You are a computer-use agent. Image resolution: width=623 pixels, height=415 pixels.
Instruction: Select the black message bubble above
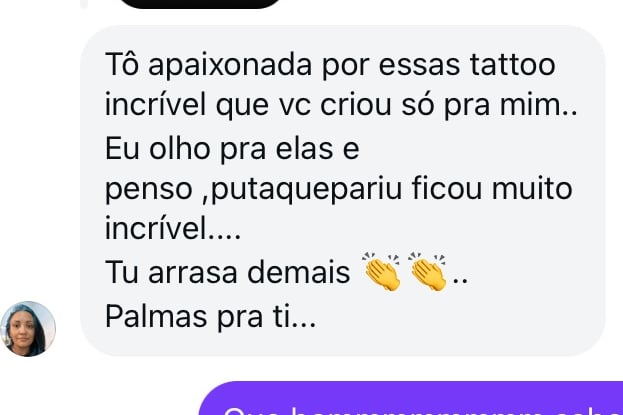200,4
